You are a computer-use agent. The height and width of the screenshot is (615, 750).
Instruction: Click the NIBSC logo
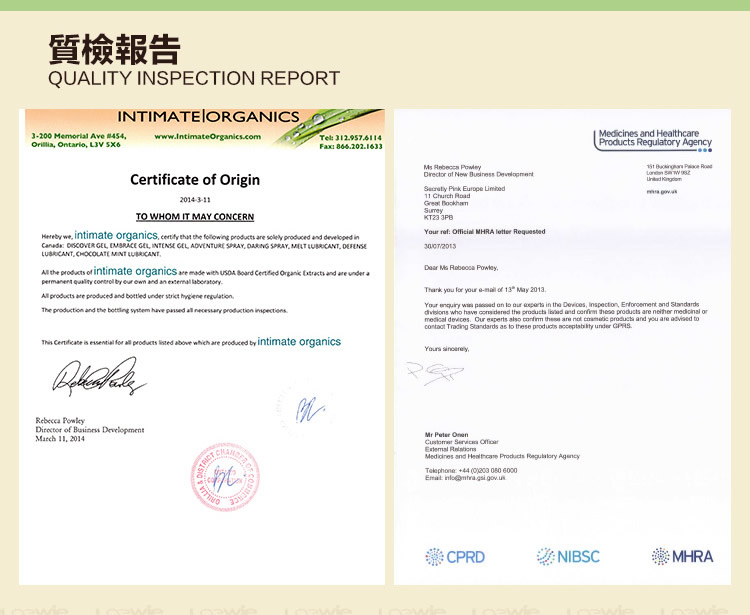[568, 556]
